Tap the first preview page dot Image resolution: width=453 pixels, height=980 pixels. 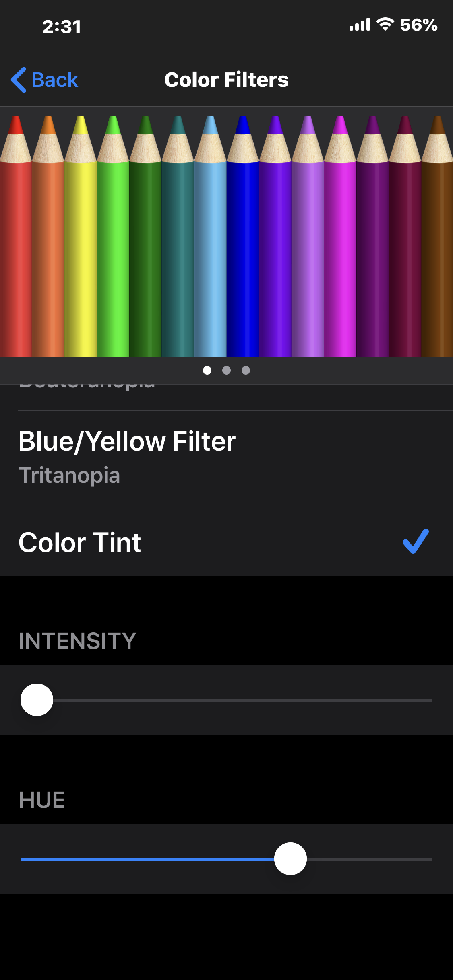point(207,370)
